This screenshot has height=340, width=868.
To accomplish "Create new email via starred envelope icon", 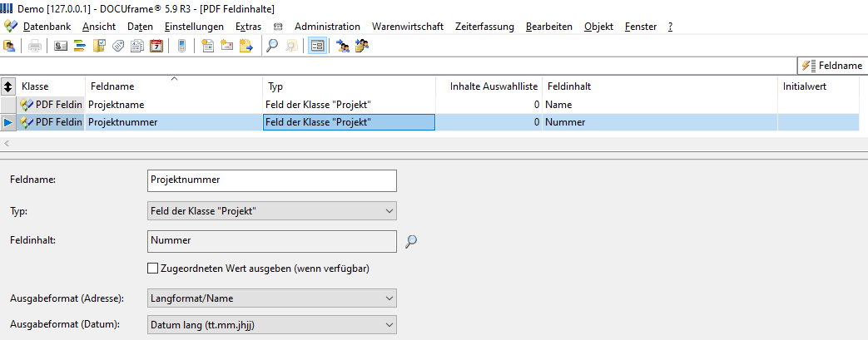I will (226, 46).
